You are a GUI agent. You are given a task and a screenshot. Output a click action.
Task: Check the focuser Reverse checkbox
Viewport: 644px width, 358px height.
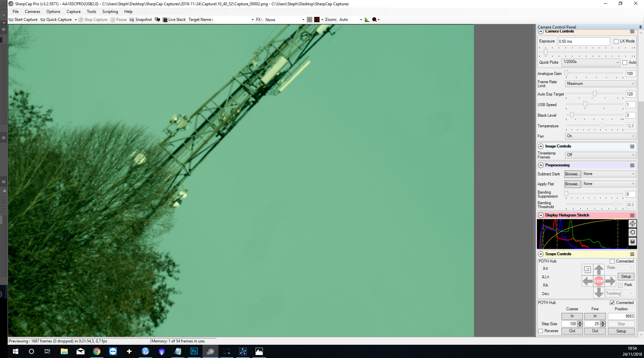pos(541,331)
